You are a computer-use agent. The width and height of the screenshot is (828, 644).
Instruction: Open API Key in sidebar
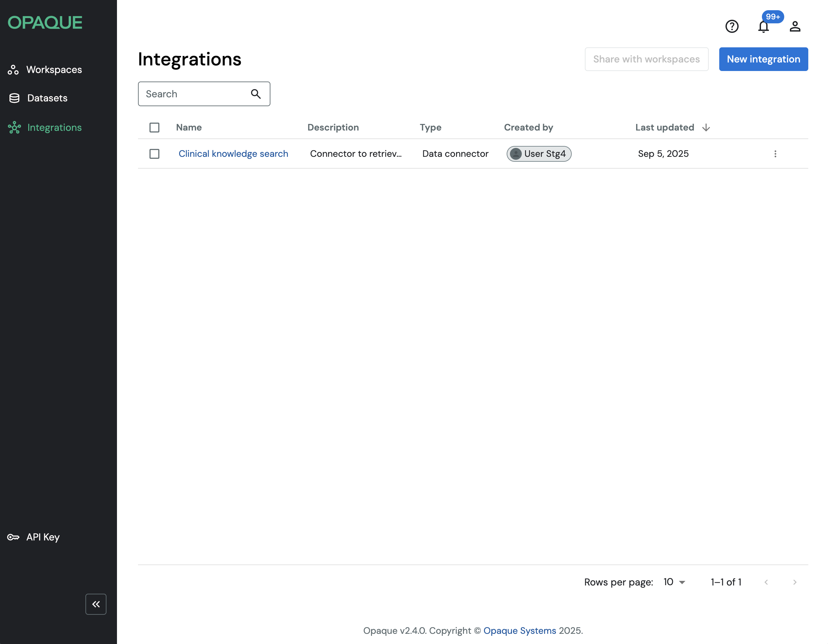point(43,537)
